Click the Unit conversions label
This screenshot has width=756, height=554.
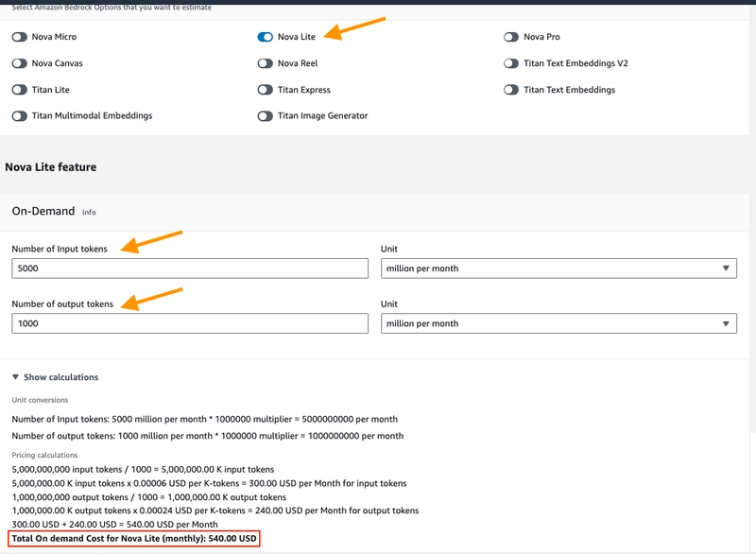point(40,400)
